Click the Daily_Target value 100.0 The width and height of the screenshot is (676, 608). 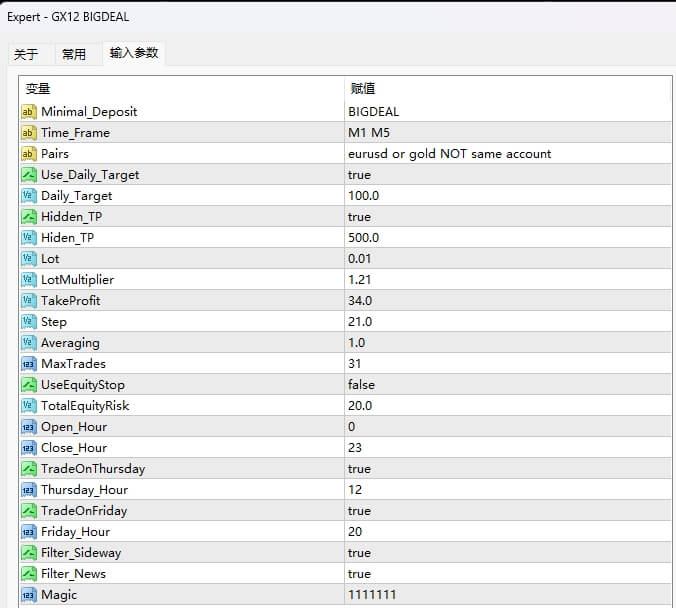click(363, 196)
